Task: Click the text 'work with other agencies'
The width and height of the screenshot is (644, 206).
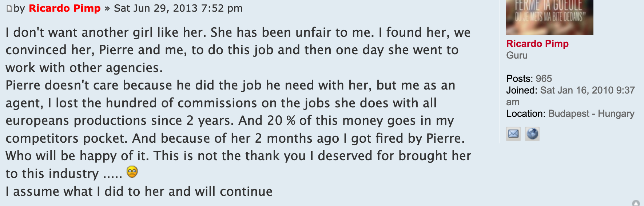Action: tap(84, 68)
